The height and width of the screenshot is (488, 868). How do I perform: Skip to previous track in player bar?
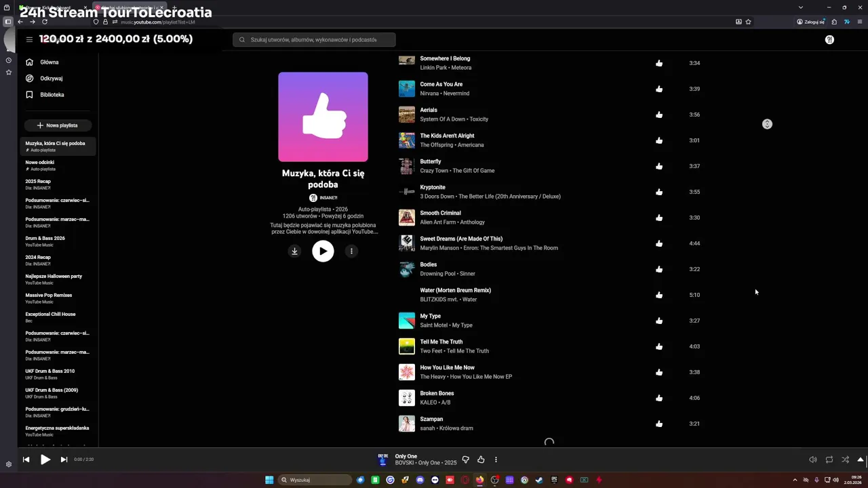tap(26, 460)
